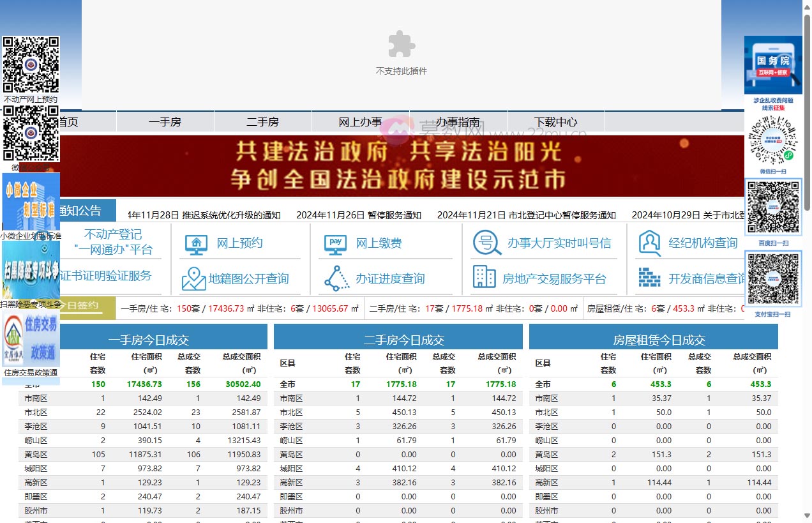The width and height of the screenshot is (812, 523).
Task: Click the 开发商信息查询 developer info icon
Action: [649, 278]
